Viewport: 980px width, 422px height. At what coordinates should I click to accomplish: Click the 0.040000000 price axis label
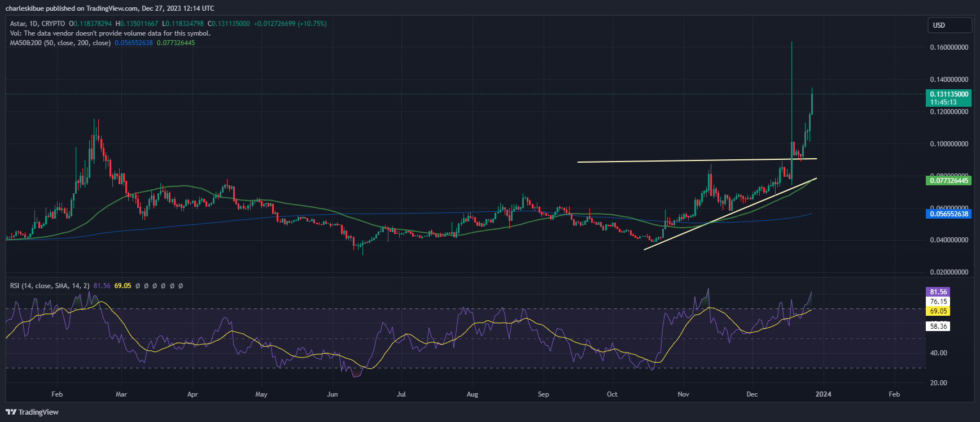[x=949, y=240]
